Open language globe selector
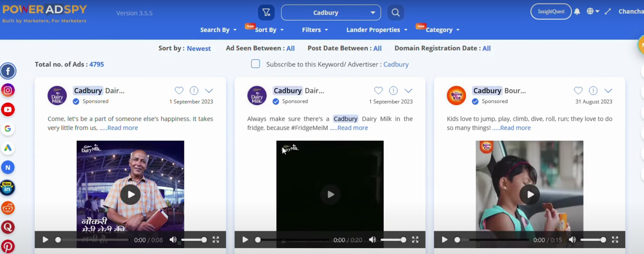Viewport: 644px width, 254px height. [x=592, y=11]
